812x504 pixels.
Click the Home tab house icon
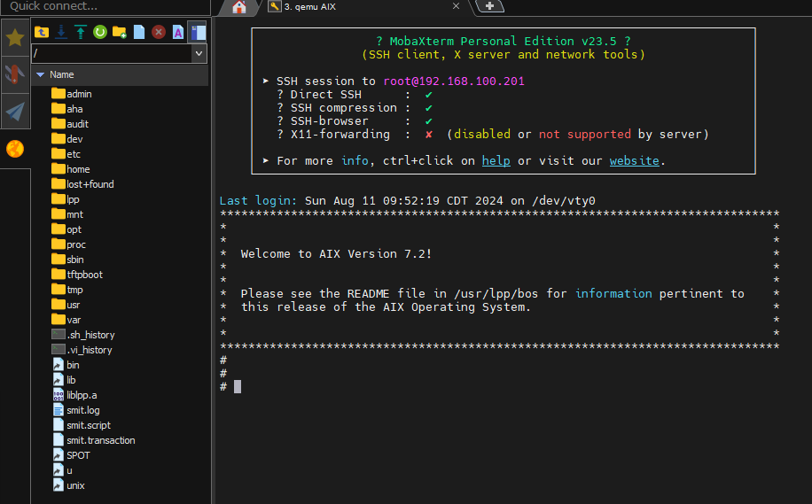[x=238, y=7]
